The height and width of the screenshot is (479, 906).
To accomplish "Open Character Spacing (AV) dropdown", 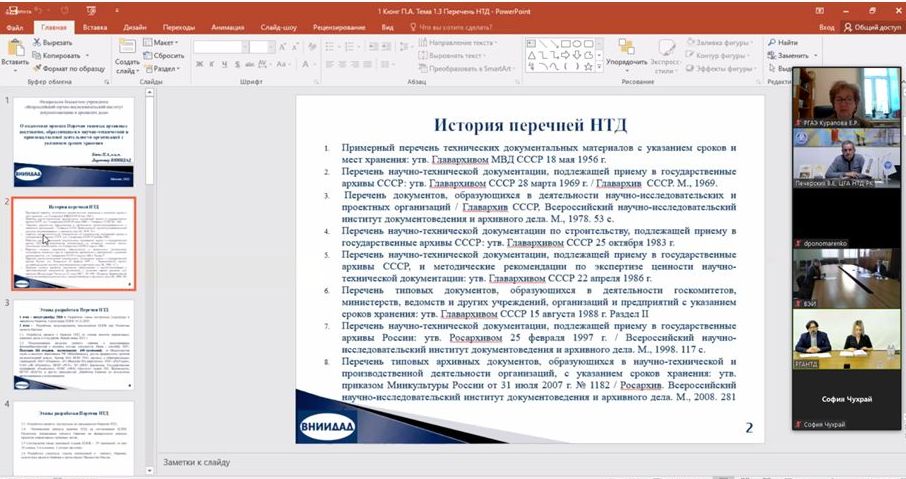I will [265, 64].
